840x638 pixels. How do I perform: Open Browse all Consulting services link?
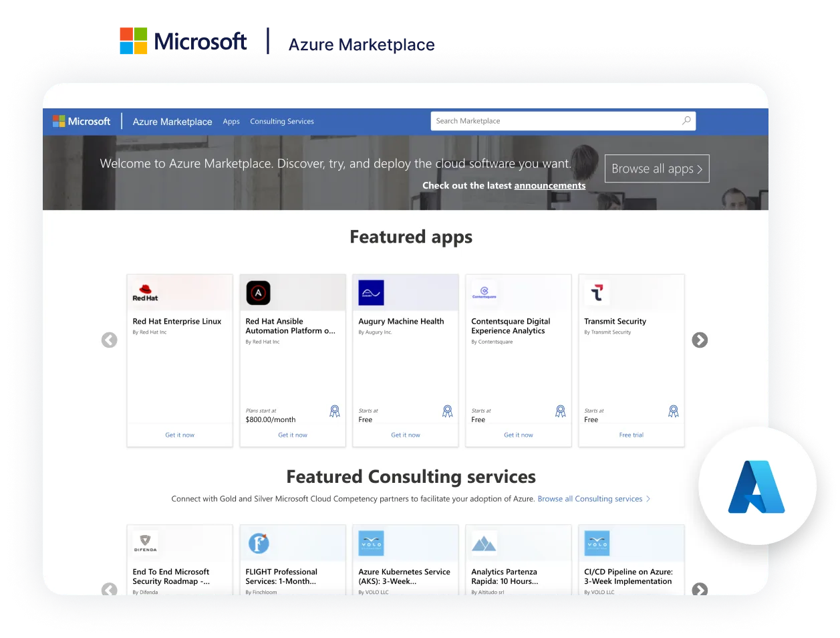(590, 499)
